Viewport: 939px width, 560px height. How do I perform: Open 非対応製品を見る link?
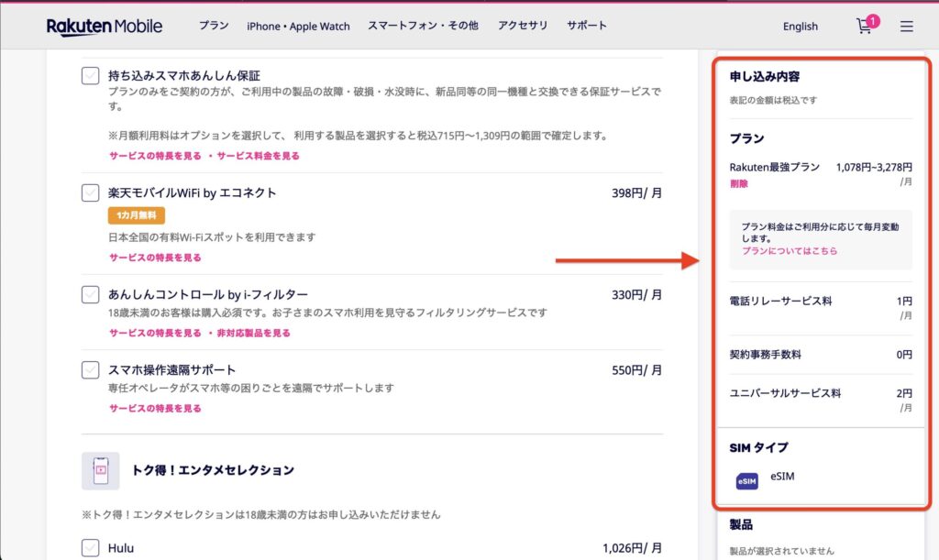point(253,333)
